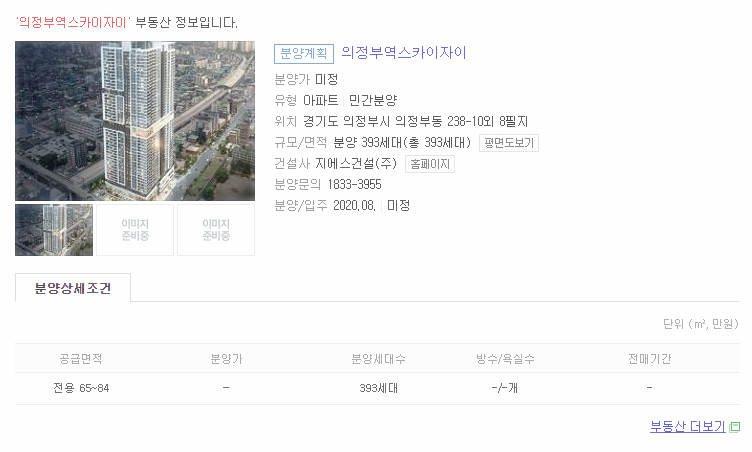The image size is (752, 452).
Task: Select the first small building thumbnail
Action: point(54,230)
